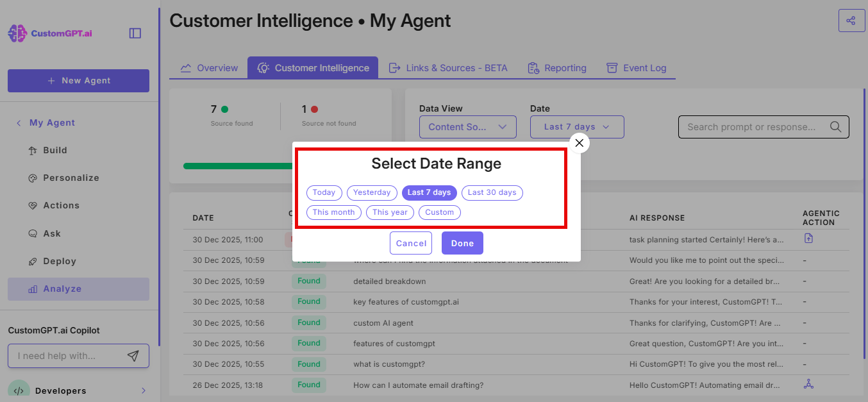Screen dimensions: 868x402
Task: Click the AI RESPONSE column header
Action: tap(657, 218)
